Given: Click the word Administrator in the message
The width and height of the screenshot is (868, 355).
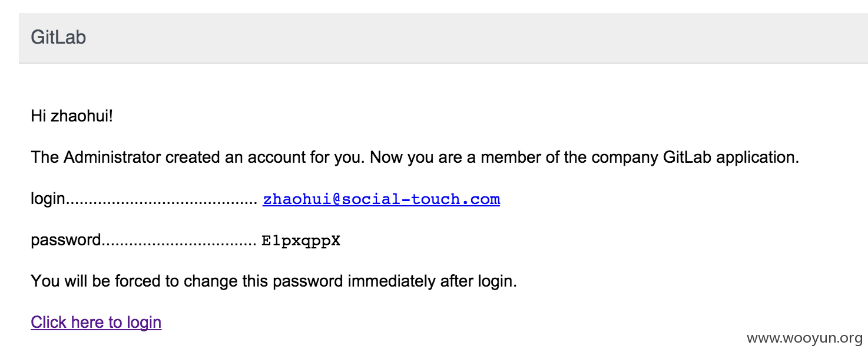Looking at the screenshot, I should (112, 157).
